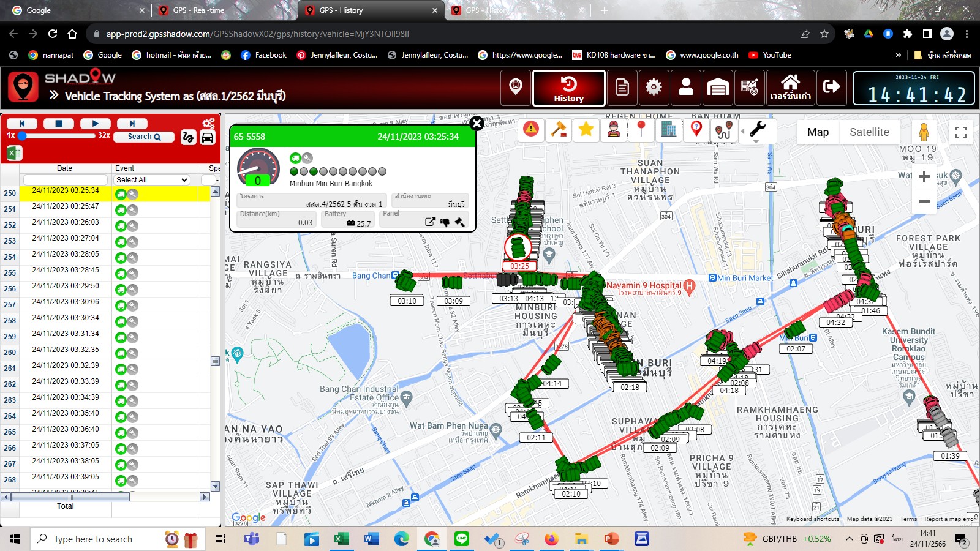Open the real-time location pin icon

pos(516,88)
